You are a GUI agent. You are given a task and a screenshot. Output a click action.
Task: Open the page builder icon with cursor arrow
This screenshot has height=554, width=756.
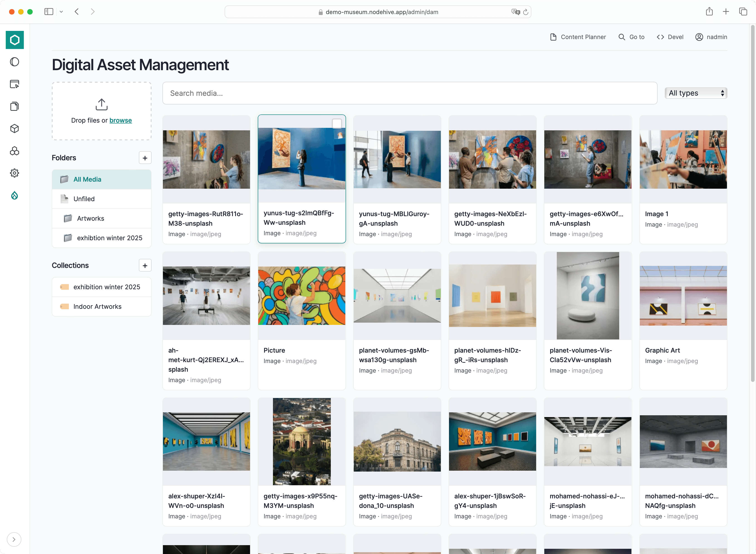[x=15, y=84]
